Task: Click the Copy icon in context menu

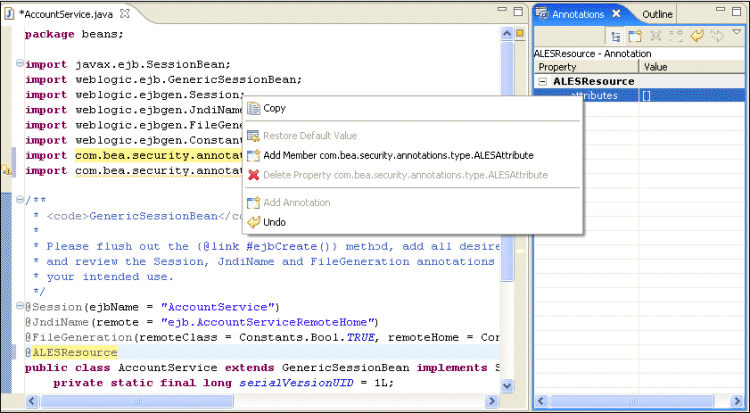Action: point(254,109)
